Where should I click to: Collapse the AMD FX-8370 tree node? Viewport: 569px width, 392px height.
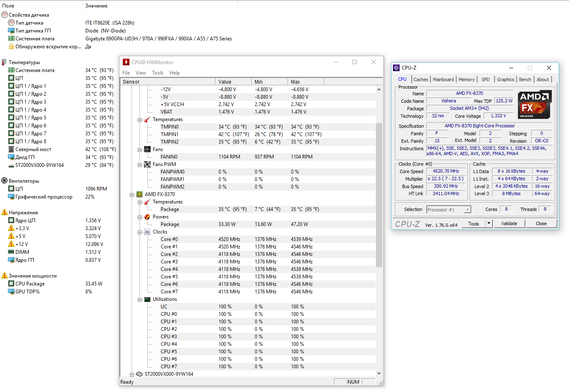click(132, 195)
